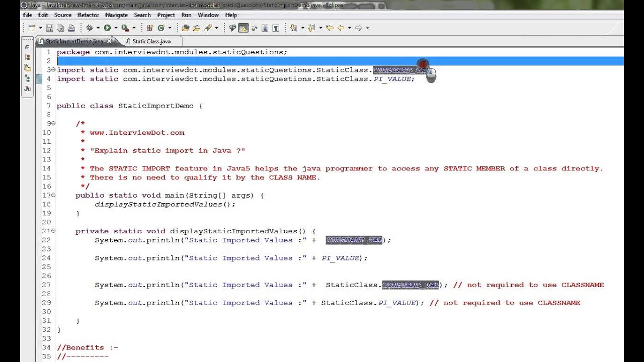
Task: Open the Help menu
Action: [x=231, y=15]
